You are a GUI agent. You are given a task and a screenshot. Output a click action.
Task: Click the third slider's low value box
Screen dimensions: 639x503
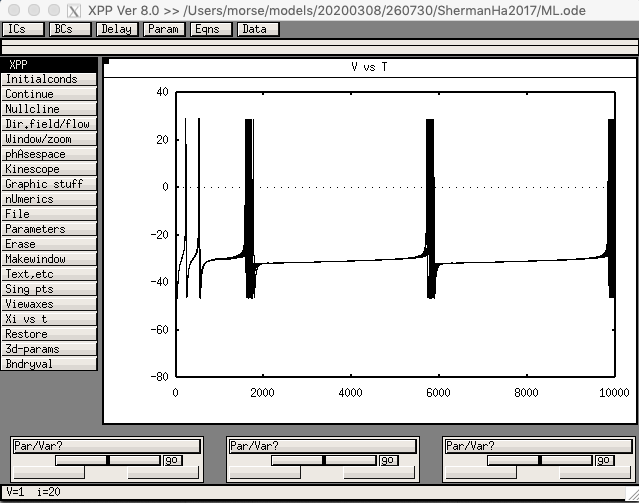tap(481, 473)
